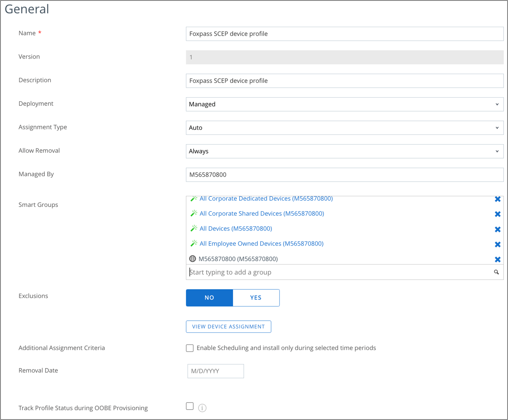Viewport: 508px width, 420px height.
Task: Remove the All Devices smart group
Action: coord(498,229)
